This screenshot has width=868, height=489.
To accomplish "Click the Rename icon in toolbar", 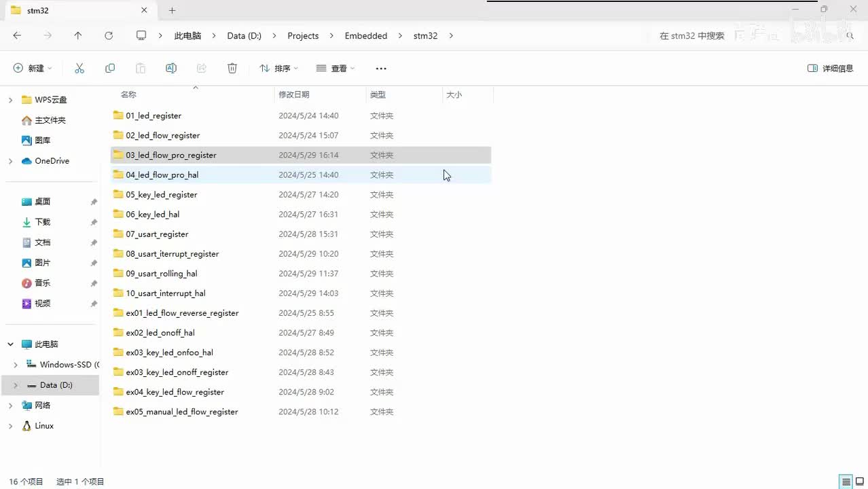I will pos(171,69).
